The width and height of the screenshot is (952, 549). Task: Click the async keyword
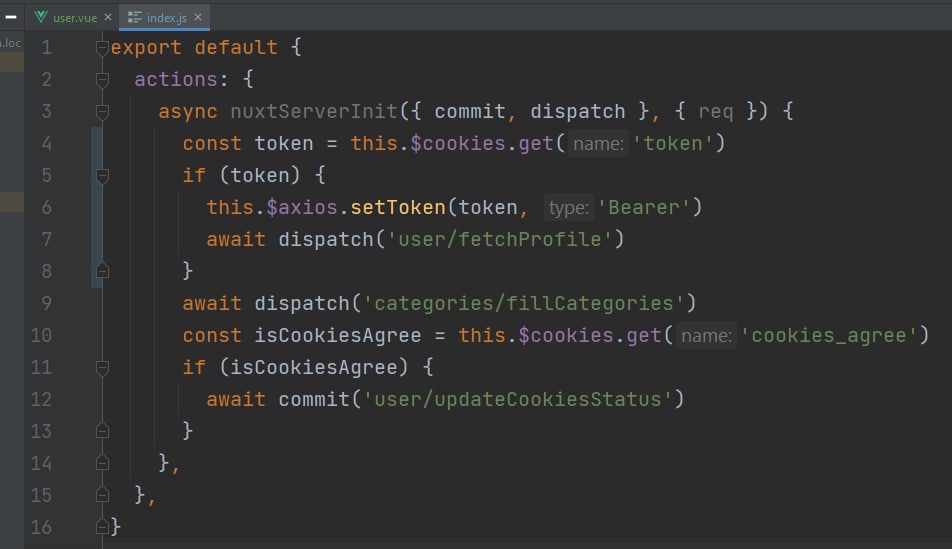[x=188, y=112]
